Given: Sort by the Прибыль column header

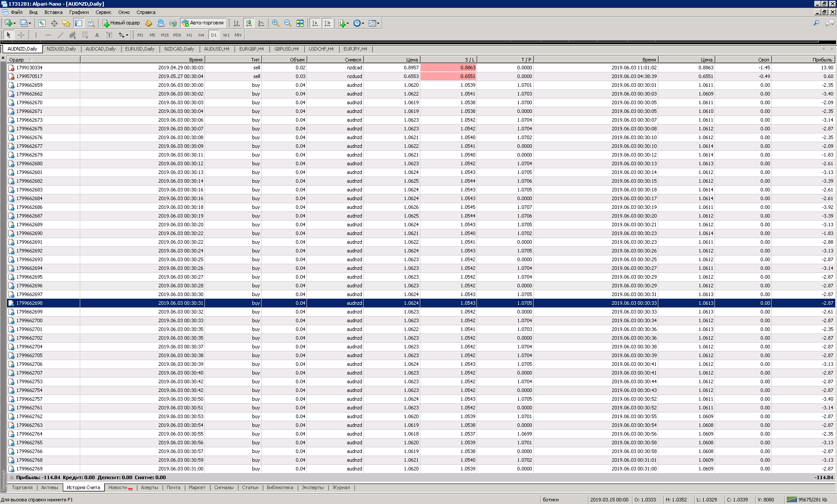Looking at the screenshot, I should pos(803,60).
